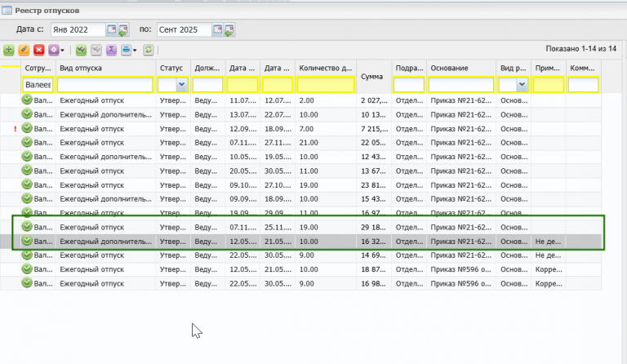This screenshot has height=364, width=627.
Task: Click end date cell 27.10
Action: 278,185
